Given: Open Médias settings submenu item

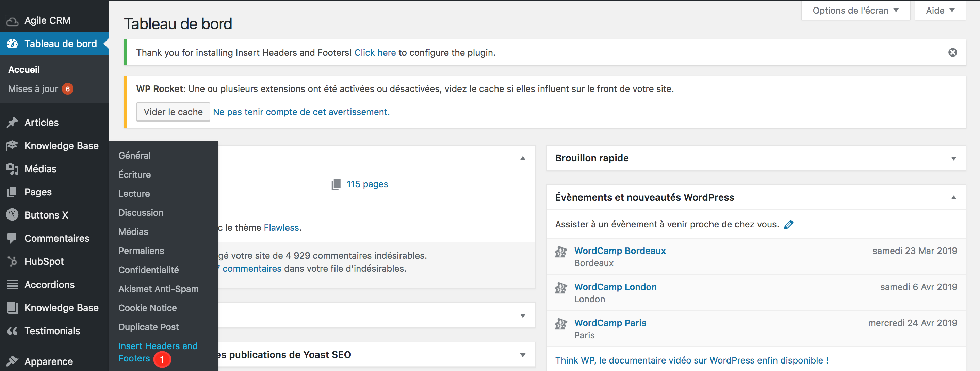Looking at the screenshot, I should [133, 231].
